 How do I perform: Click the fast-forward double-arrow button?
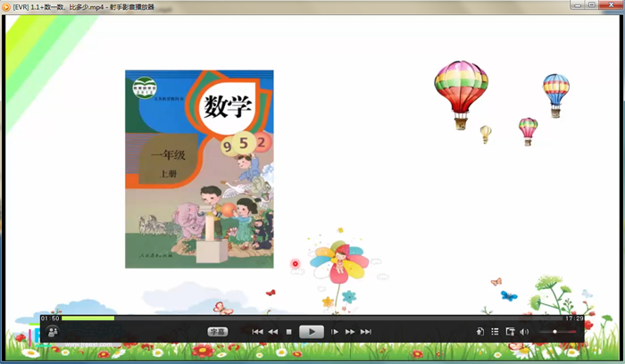point(350,332)
